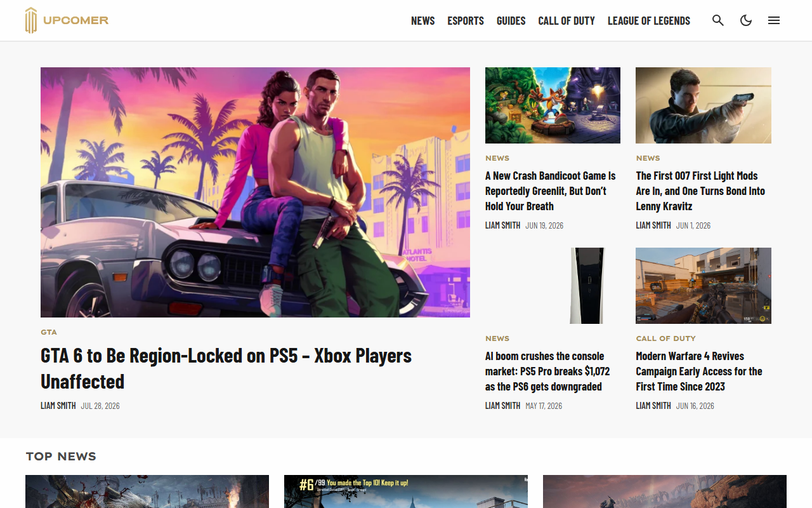The height and width of the screenshot is (508, 812).
Task: Click the Jul 28, 2026 date
Action: point(100,406)
